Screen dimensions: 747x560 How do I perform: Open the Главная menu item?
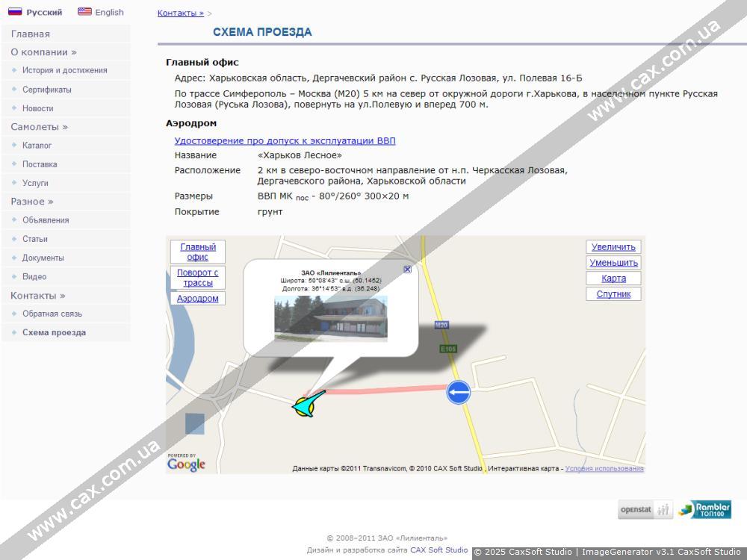tap(31, 34)
